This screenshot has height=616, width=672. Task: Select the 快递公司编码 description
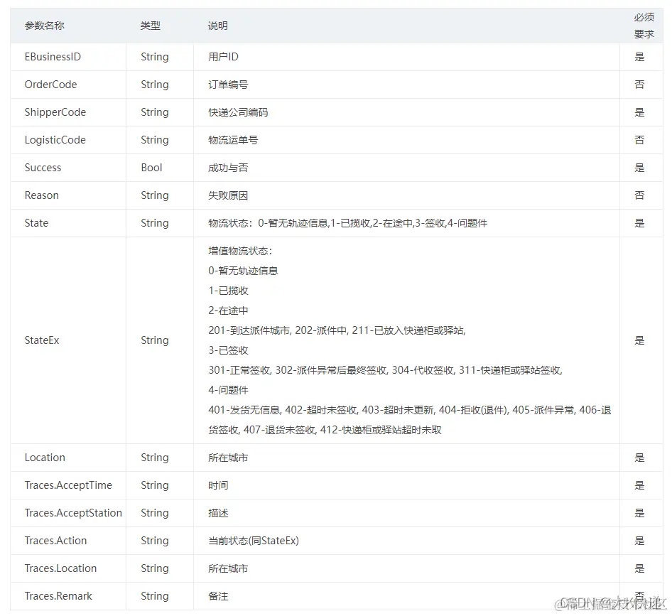(x=238, y=112)
